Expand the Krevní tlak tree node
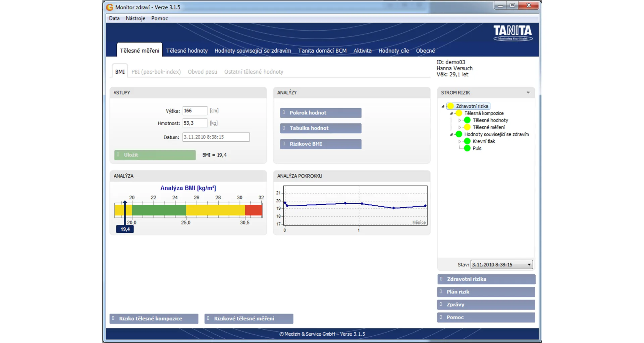 point(460,141)
